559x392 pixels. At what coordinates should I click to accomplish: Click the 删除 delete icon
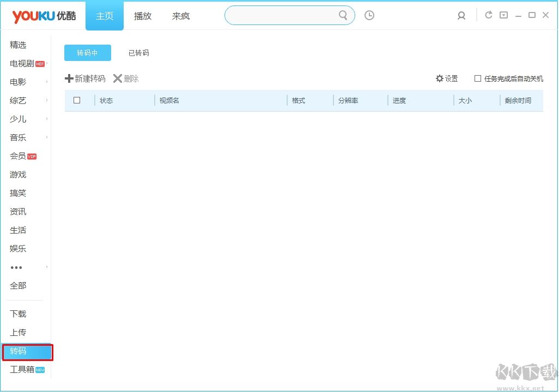118,78
